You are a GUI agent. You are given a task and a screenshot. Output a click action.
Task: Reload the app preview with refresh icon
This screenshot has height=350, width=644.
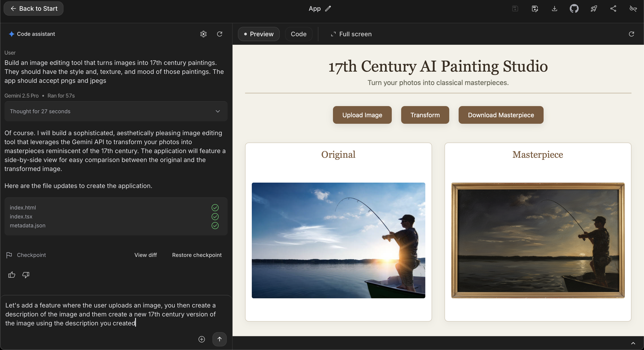[x=631, y=34]
